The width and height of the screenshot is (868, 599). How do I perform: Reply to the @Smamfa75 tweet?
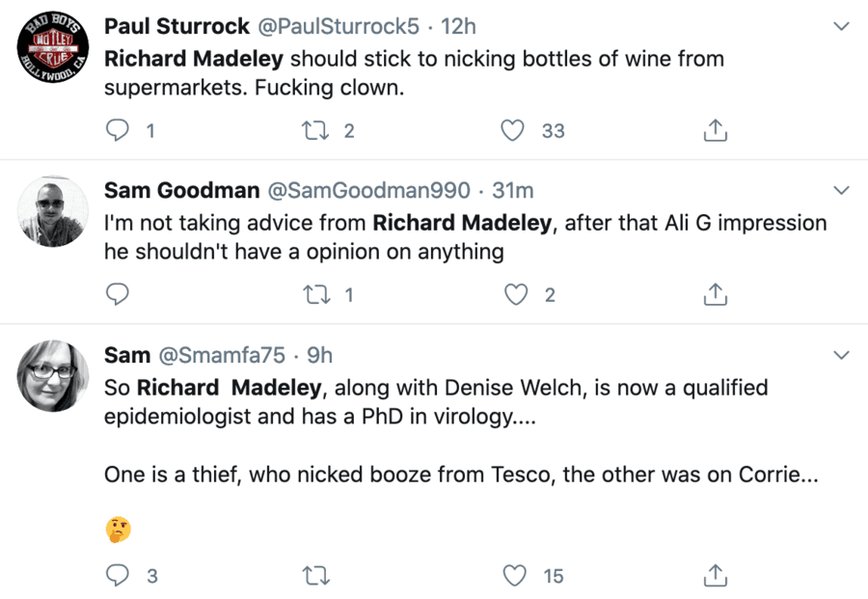118,576
